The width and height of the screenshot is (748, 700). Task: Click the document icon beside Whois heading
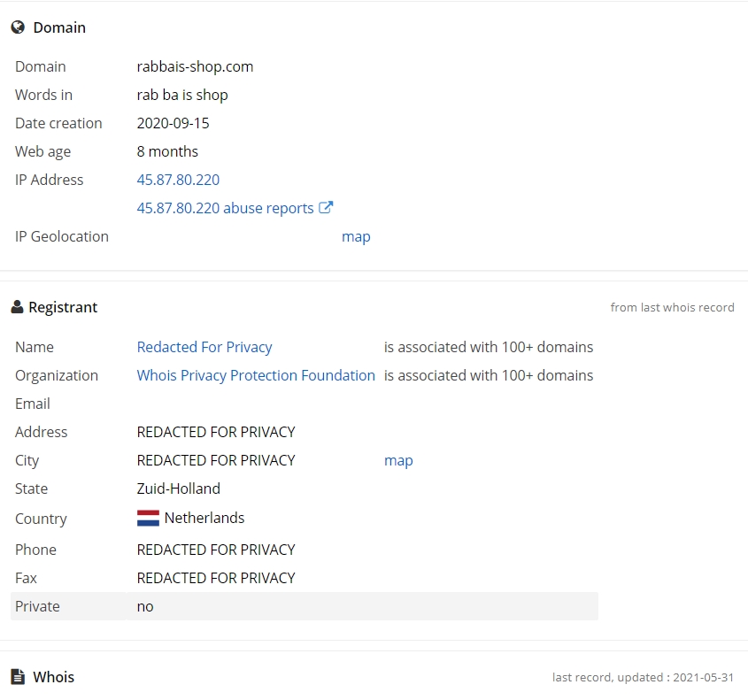(x=18, y=677)
